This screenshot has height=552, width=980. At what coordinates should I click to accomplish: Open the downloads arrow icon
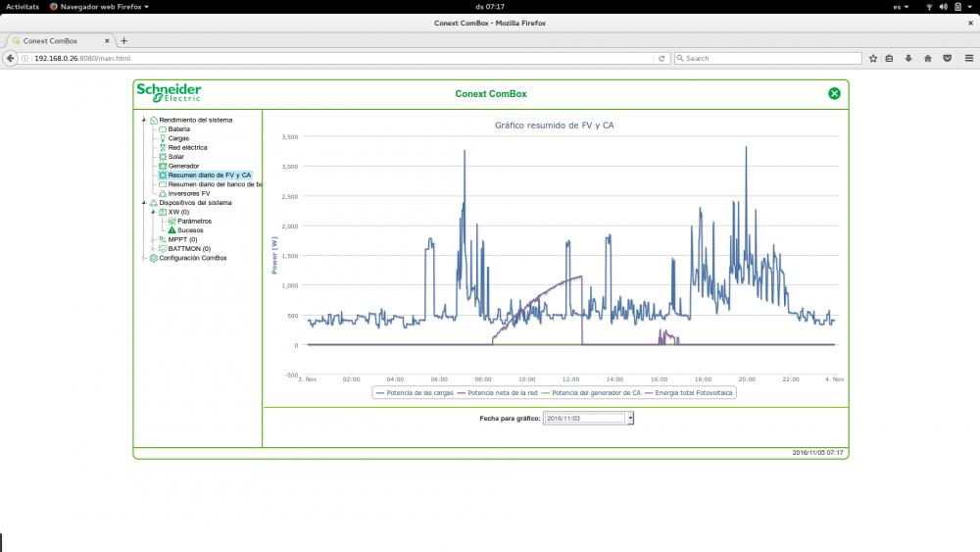click(x=908, y=58)
